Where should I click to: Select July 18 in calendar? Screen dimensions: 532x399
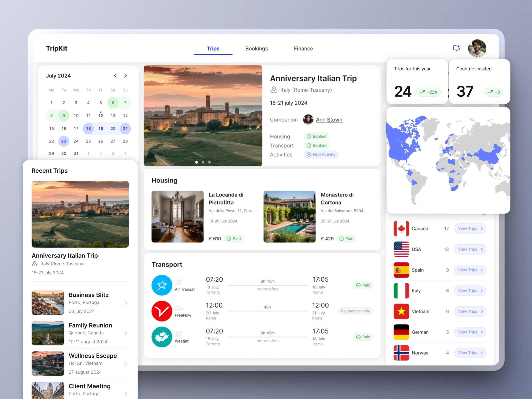89,128
